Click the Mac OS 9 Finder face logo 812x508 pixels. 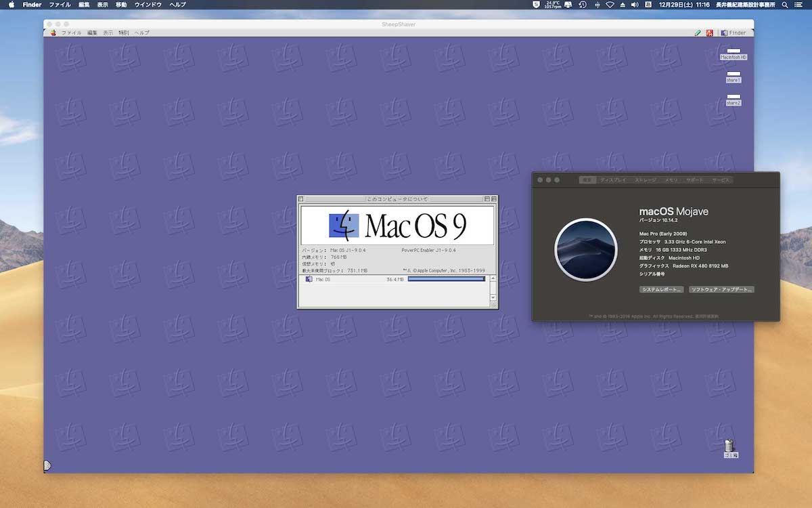(x=344, y=225)
